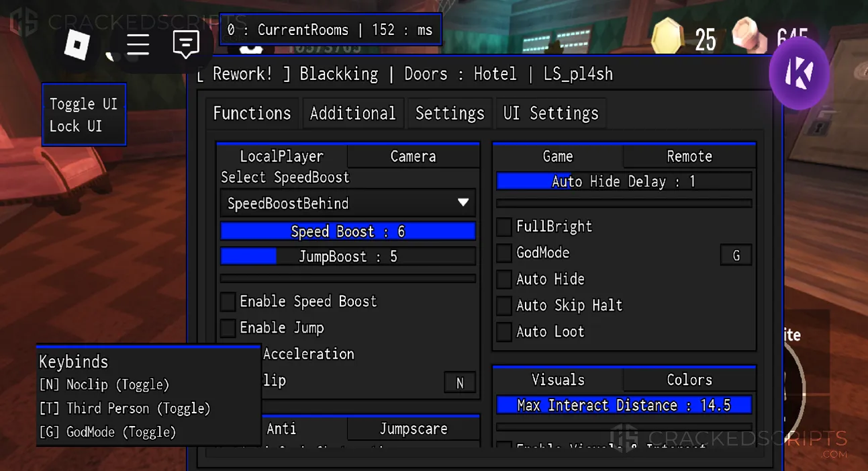The image size is (868, 471).
Task: Select the Camera tab
Action: coord(414,157)
